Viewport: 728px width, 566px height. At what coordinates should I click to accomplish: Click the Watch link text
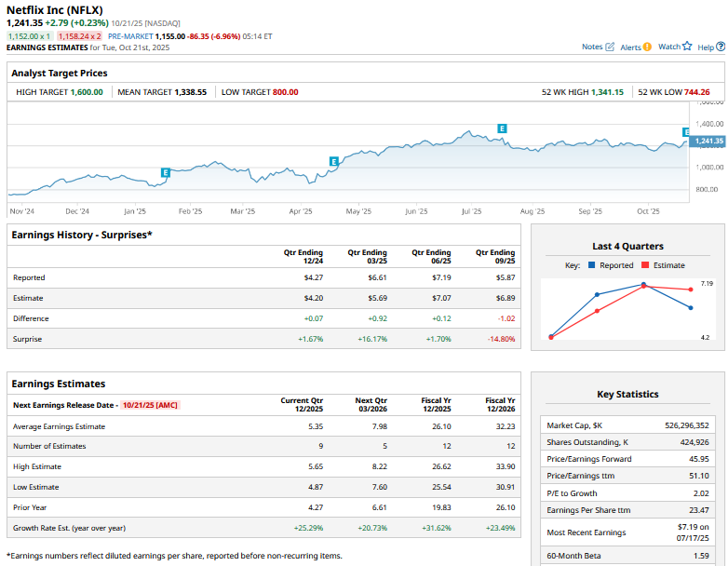tap(668, 47)
